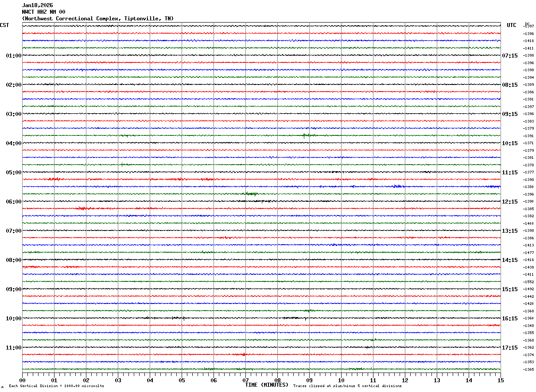Click the 13 minute tick label
Screen dimensions: 536x392
(x=437, y=380)
